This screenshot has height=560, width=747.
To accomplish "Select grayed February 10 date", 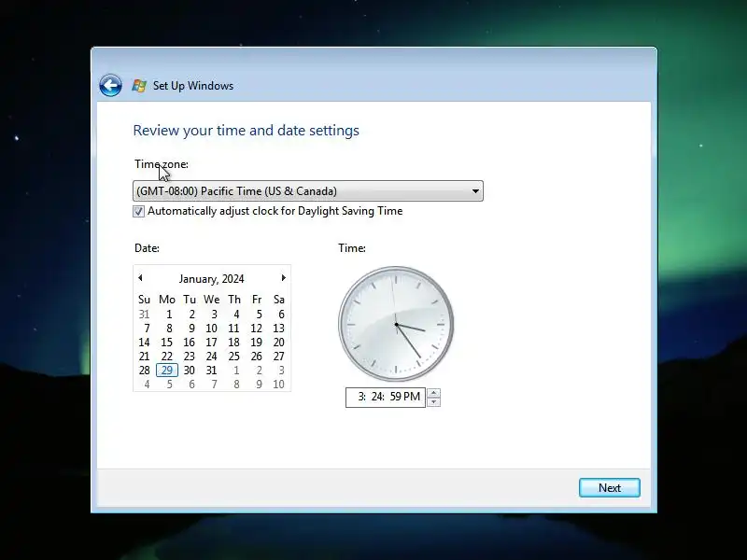I will pyautogui.click(x=278, y=385).
